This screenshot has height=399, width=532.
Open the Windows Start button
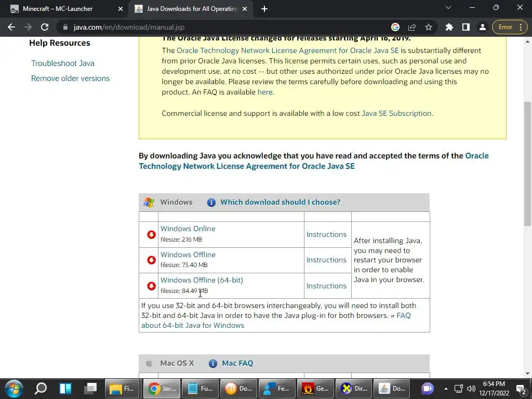pos(14,389)
